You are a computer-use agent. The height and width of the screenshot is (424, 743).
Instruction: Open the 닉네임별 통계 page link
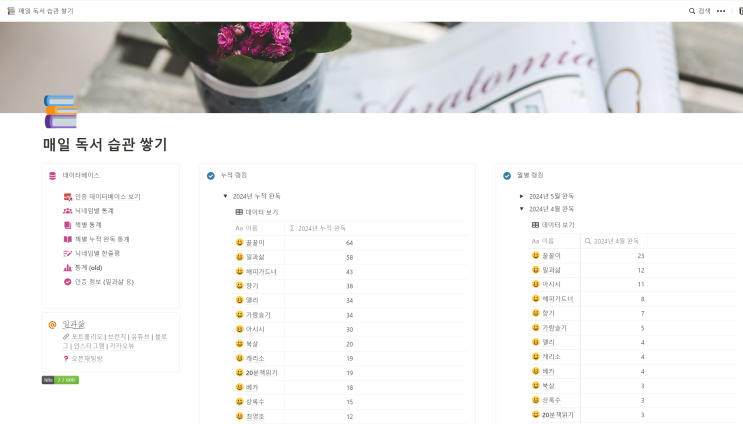click(94, 211)
